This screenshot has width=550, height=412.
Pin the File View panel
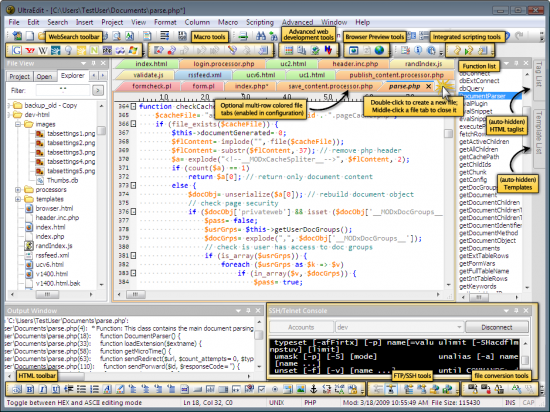[x=93, y=63]
